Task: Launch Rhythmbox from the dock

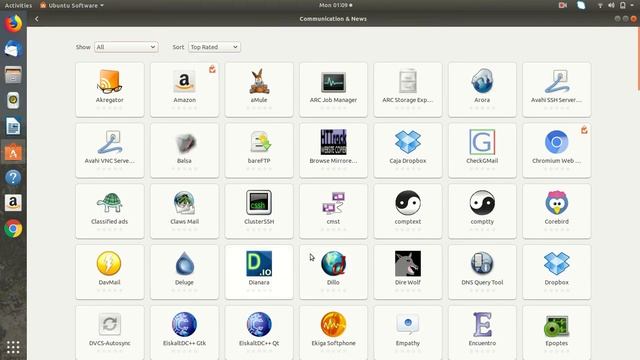Action: pos(13,101)
